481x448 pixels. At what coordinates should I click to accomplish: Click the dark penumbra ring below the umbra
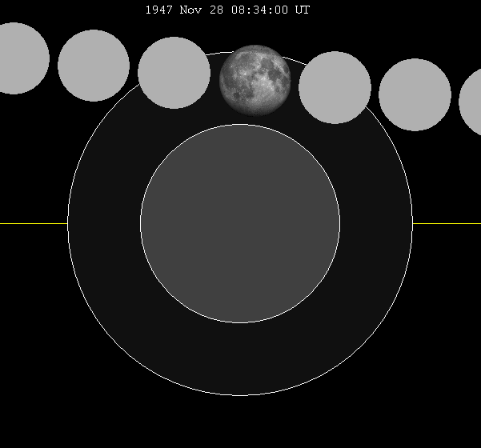point(240,360)
